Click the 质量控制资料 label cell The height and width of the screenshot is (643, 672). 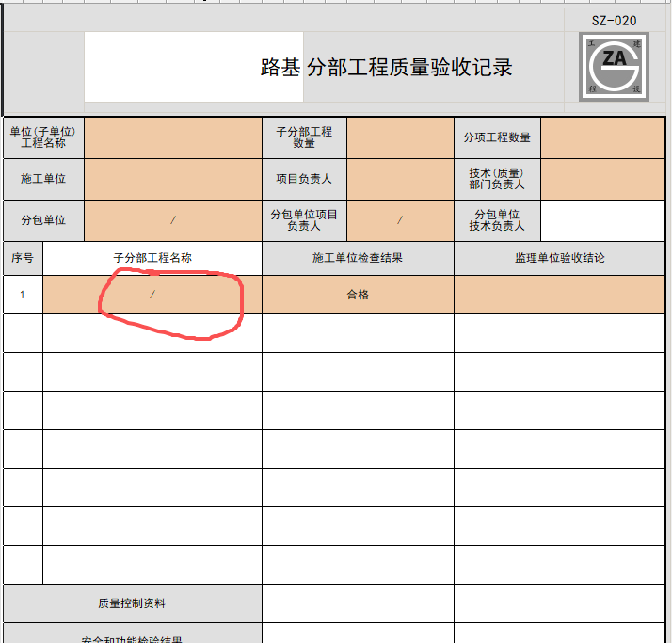coord(133,603)
